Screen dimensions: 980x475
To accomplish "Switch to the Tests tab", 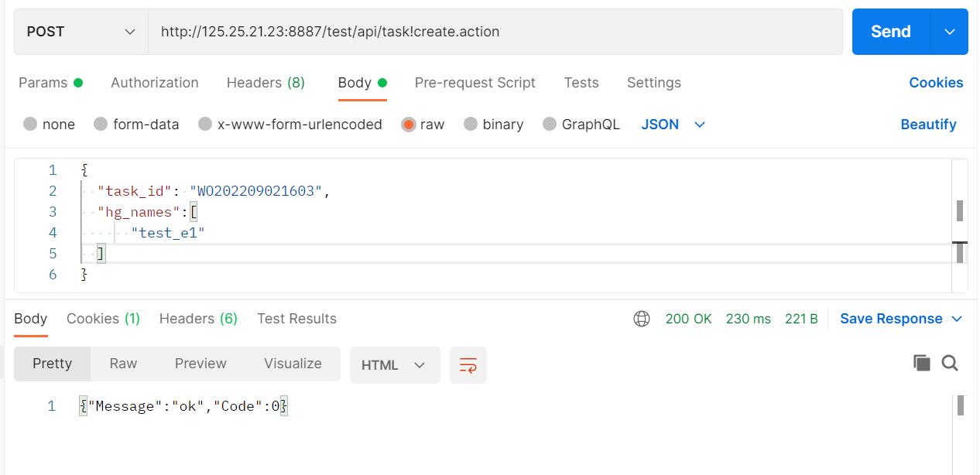I will (581, 82).
